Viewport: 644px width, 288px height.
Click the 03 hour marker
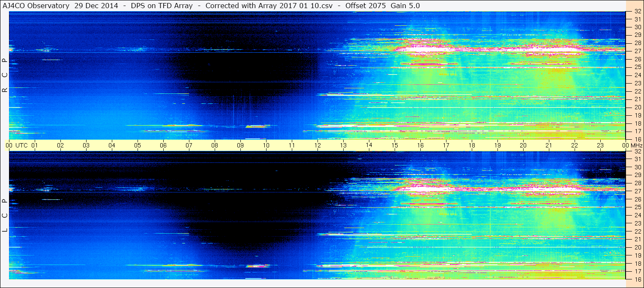(x=86, y=145)
